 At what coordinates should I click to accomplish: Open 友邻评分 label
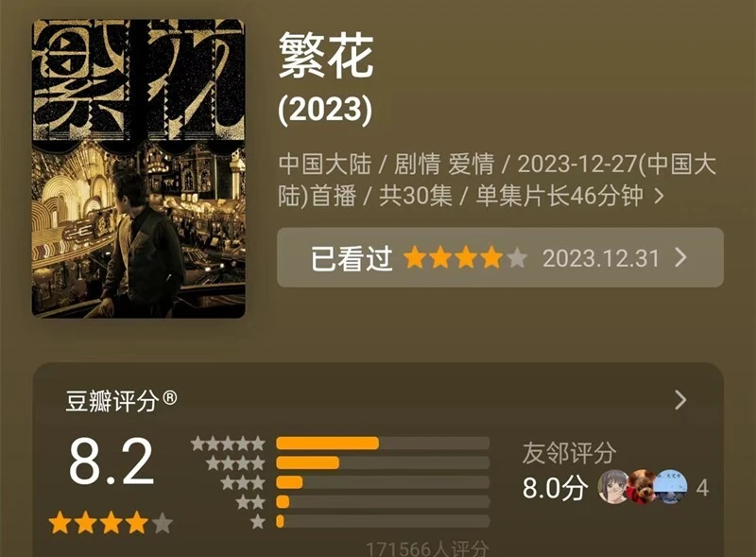(570, 453)
